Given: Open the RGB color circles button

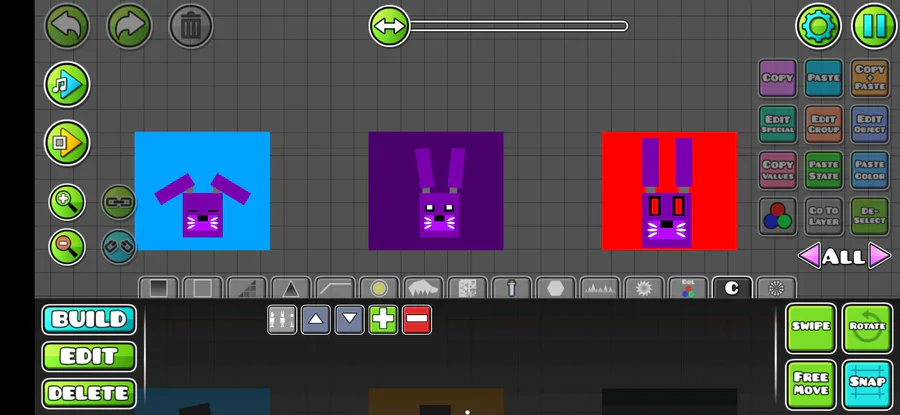Looking at the screenshot, I should coord(778,216).
